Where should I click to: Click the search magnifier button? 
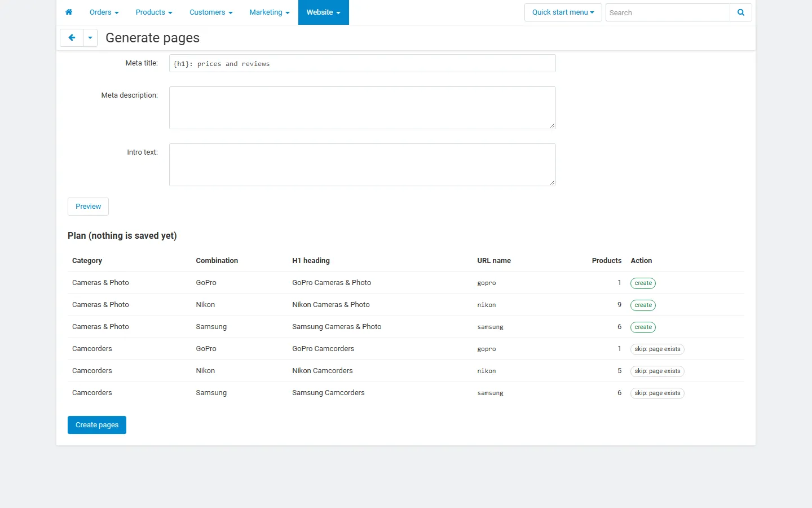[x=741, y=12]
